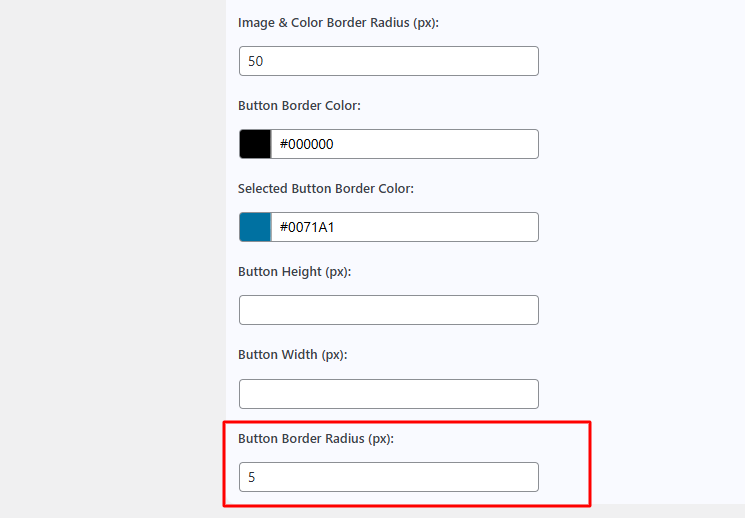
Task: Click the "Button Height (px):" label
Action: click(x=295, y=271)
